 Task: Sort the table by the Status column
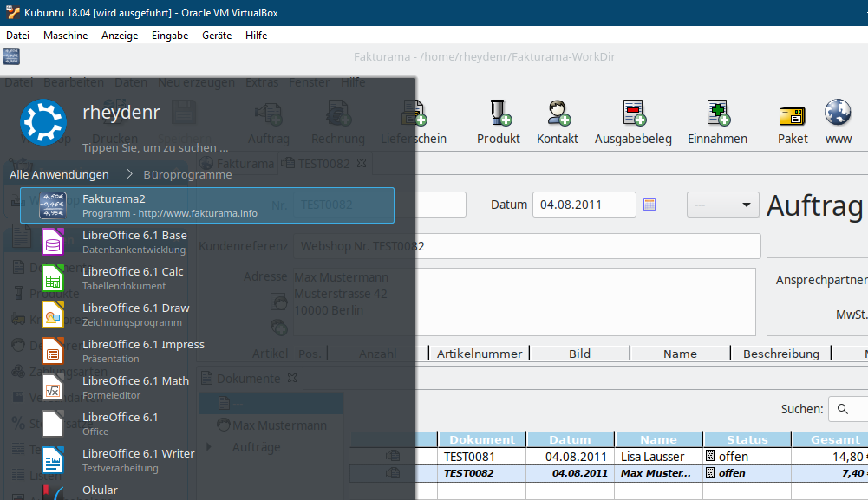747,439
